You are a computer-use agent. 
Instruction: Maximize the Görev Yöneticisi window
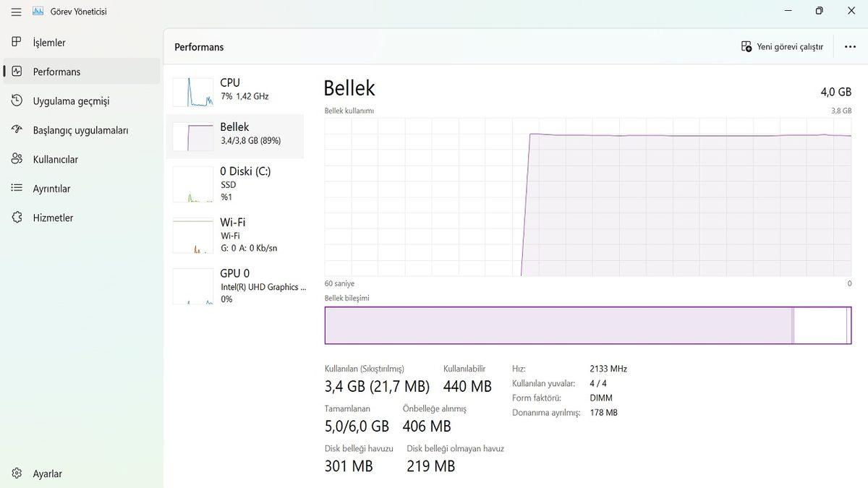(819, 11)
